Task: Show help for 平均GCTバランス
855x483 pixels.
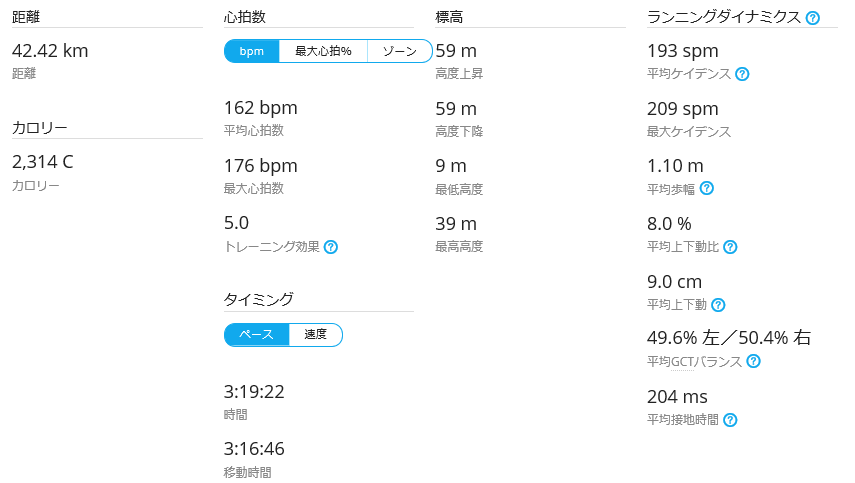Action: [754, 361]
